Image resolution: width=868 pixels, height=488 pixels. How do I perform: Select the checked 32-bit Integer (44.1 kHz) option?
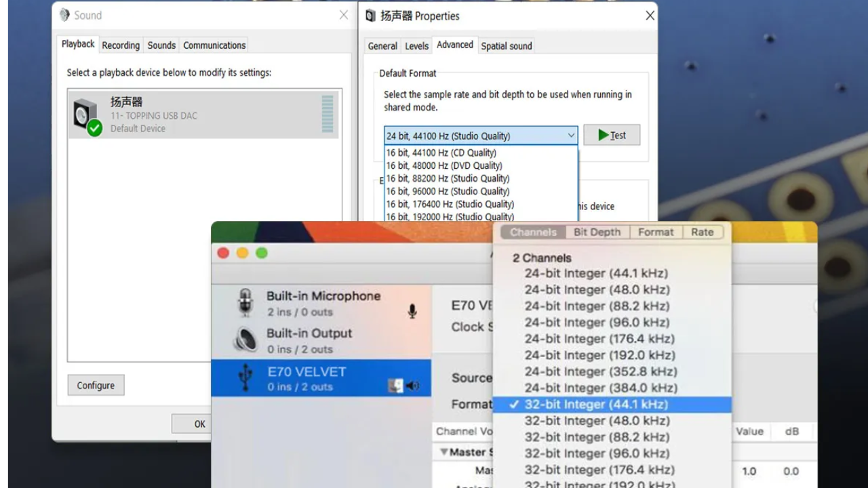coord(595,405)
